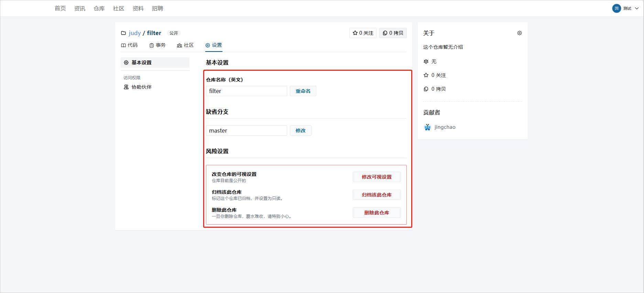The height and width of the screenshot is (293, 644).
Task: Open the judy owner link
Action: pyautogui.click(x=135, y=33)
